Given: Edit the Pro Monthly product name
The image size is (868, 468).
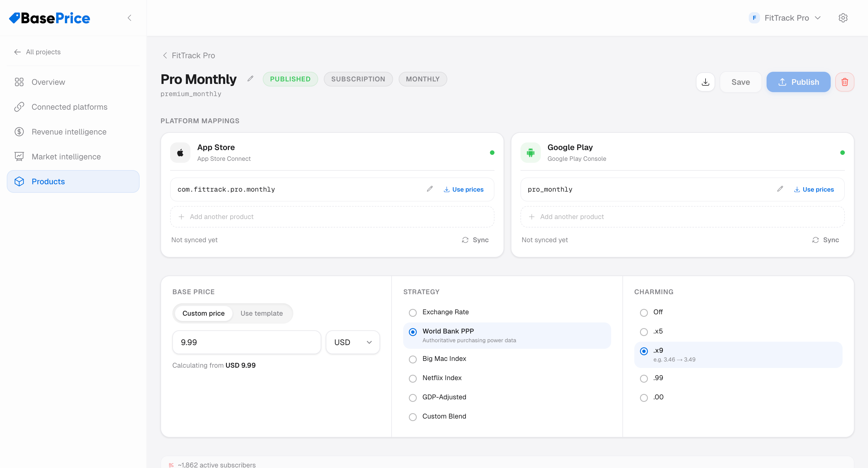Looking at the screenshot, I should [x=250, y=79].
